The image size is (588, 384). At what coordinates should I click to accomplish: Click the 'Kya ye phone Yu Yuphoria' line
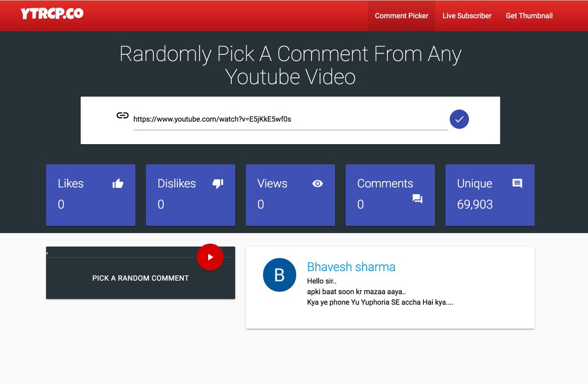tap(380, 303)
